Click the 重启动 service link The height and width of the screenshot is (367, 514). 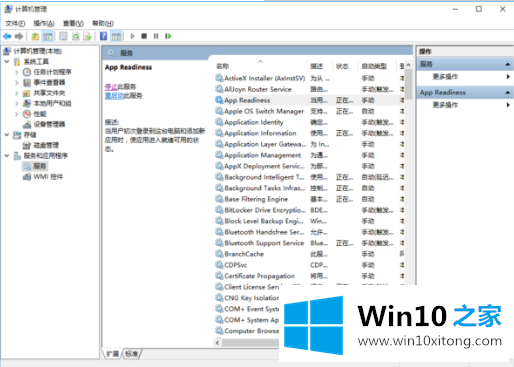click(114, 96)
